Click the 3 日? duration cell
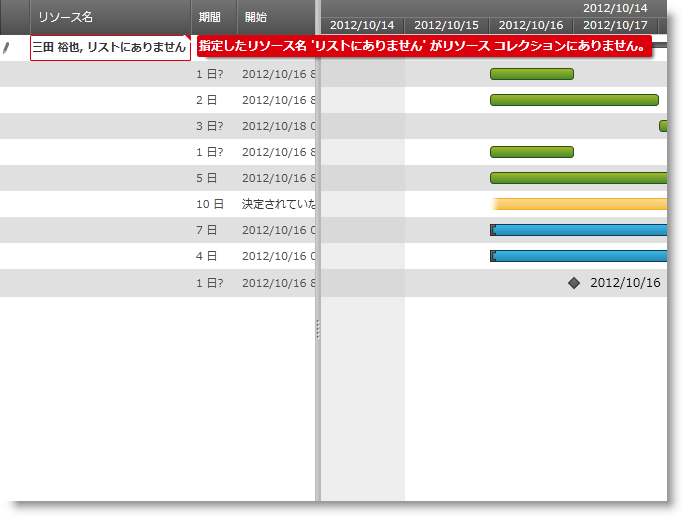 tap(214, 126)
